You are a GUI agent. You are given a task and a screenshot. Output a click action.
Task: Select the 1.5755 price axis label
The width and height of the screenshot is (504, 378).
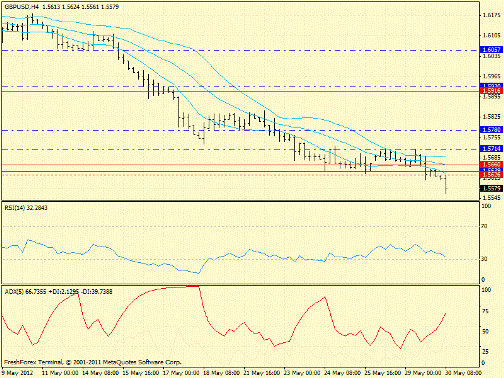492,137
